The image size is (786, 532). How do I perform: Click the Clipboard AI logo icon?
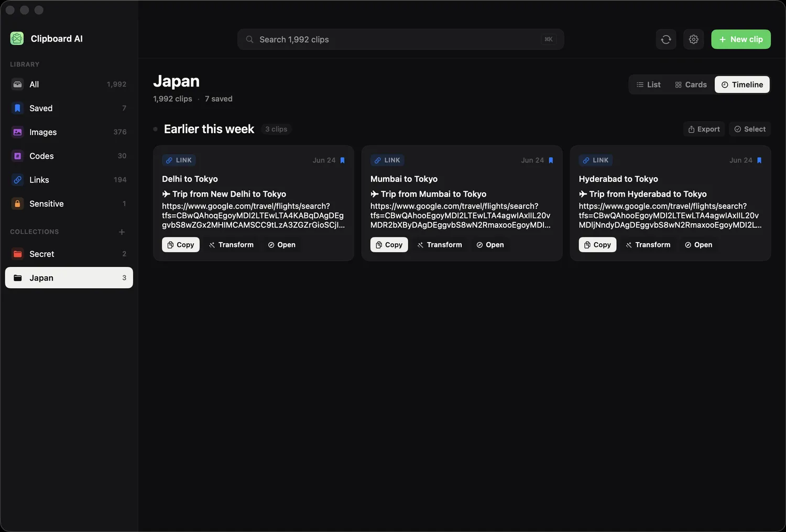point(17,38)
